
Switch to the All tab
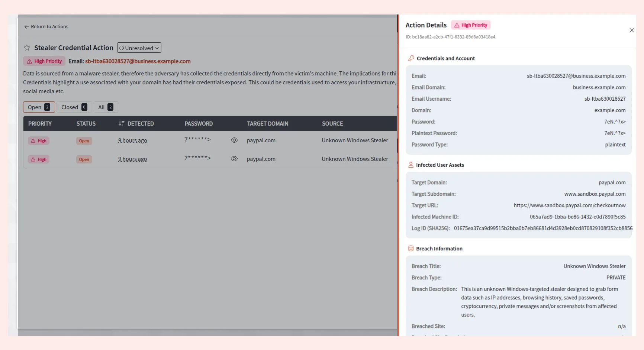tap(105, 107)
